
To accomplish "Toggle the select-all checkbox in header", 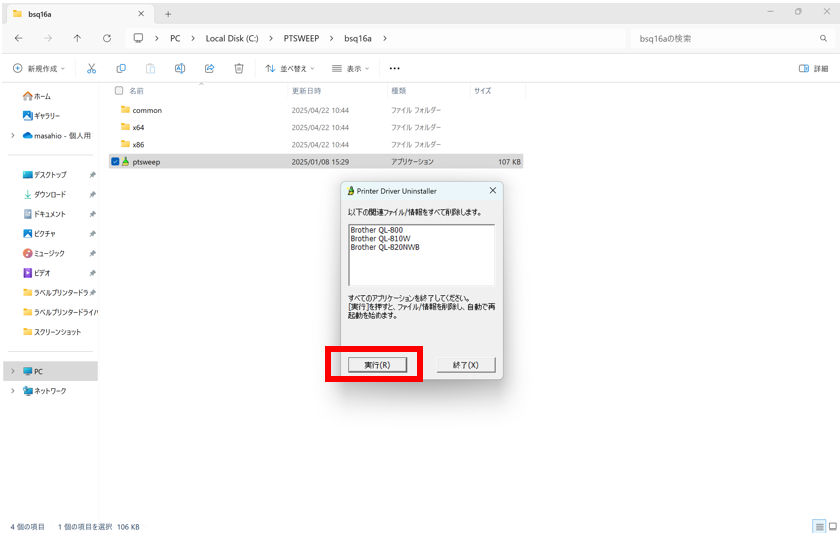I will coord(119,91).
